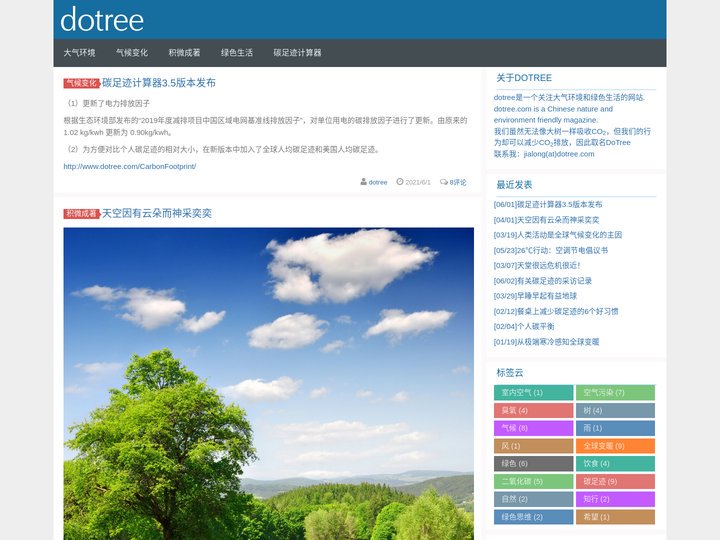This screenshot has width=720, height=540.
Task: Click the dotree site logo
Action: pos(102,20)
